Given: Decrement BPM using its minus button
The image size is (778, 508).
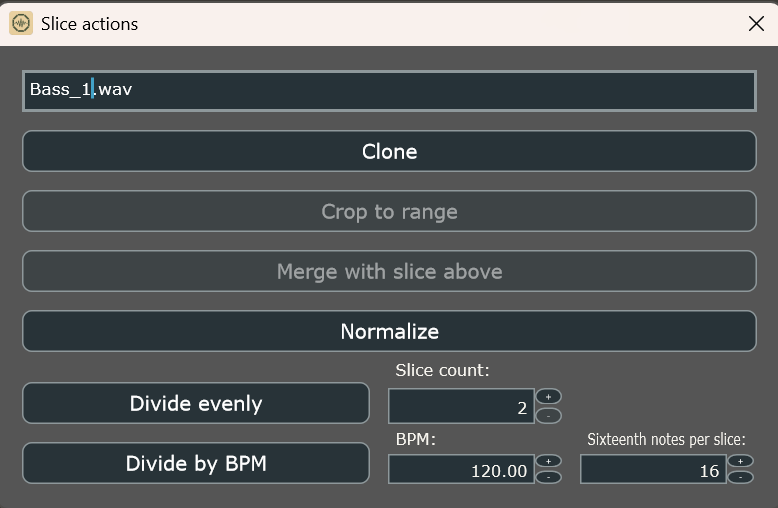Looking at the screenshot, I should 548,477.
